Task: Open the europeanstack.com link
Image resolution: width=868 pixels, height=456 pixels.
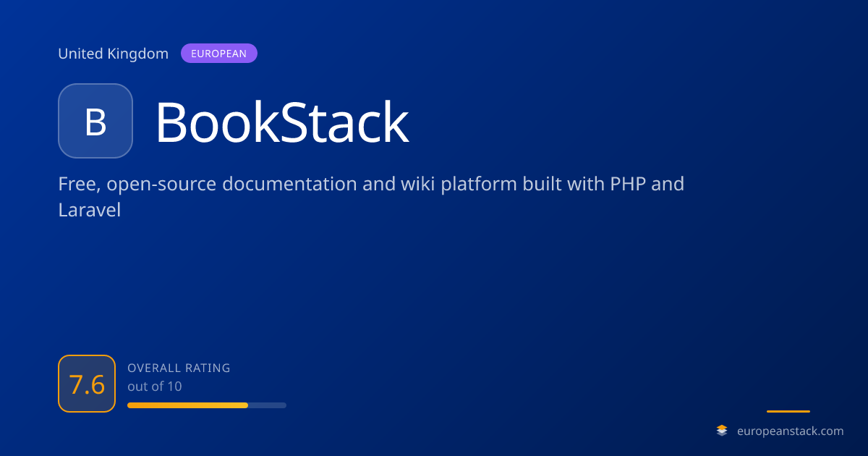Action: pyautogui.click(x=790, y=431)
